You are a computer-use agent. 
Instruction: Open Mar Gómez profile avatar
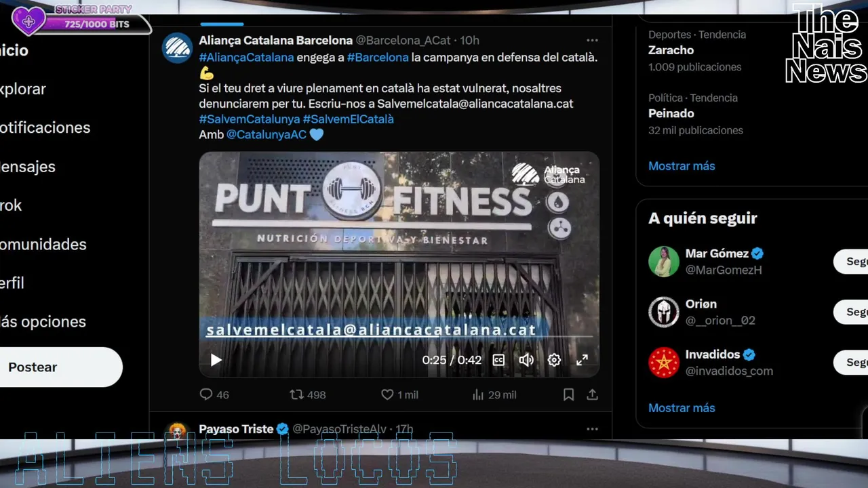tap(664, 262)
